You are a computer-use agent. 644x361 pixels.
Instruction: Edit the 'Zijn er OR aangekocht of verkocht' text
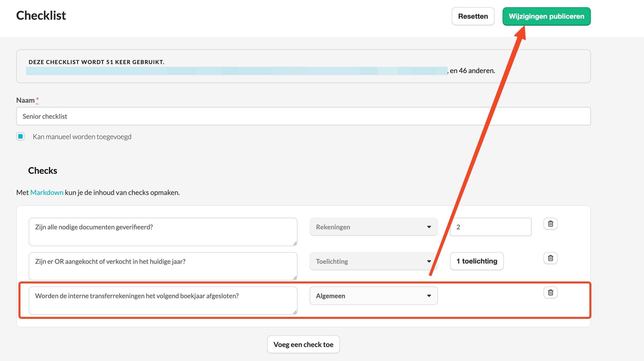[x=163, y=266]
